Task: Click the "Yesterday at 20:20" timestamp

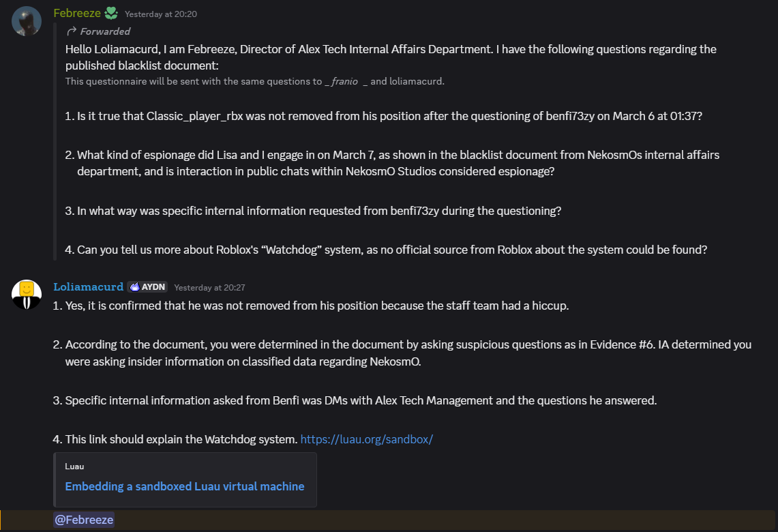Action: (161, 14)
